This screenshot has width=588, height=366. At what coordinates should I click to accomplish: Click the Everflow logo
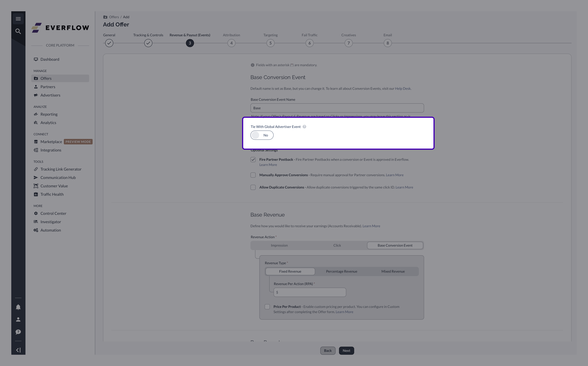60,28
